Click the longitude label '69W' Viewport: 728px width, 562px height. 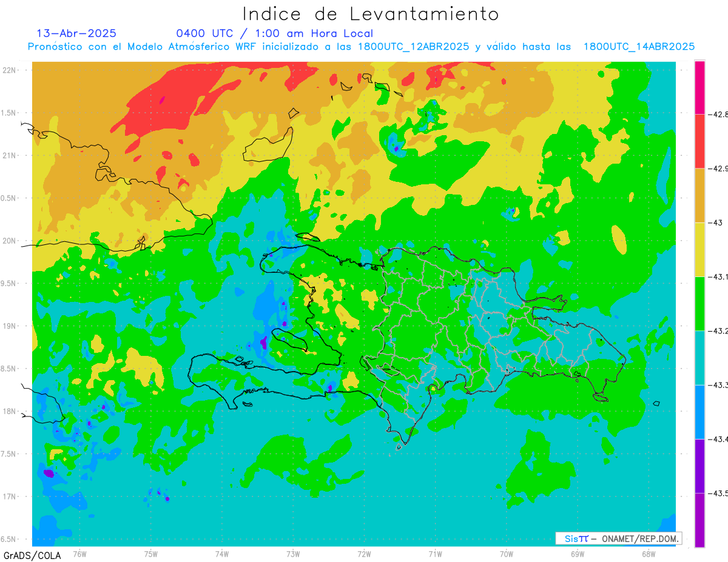578,554
